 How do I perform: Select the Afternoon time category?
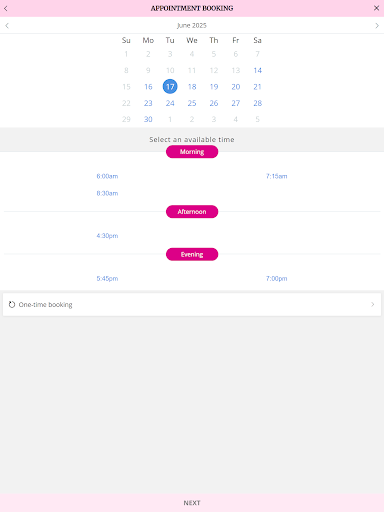pos(192,212)
